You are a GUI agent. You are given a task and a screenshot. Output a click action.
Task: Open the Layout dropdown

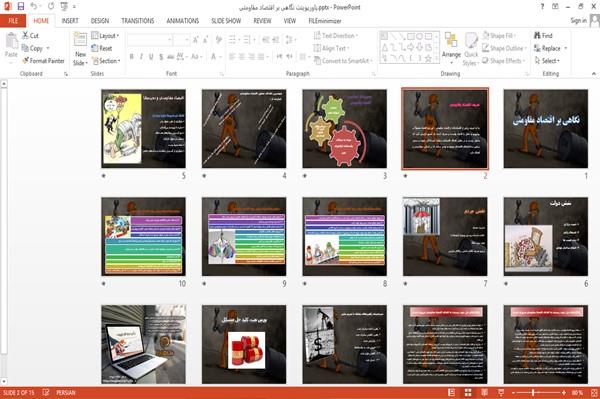pyautogui.click(x=105, y=36)
